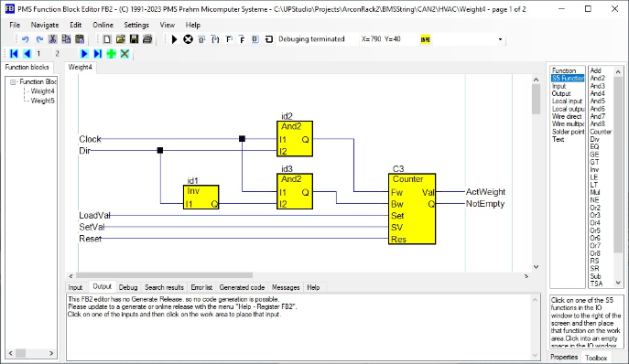Viewport: 629px width, 364px height.
Task: Select Solder point in the category list
Action: pyautogui.click(x=568, y=132)
